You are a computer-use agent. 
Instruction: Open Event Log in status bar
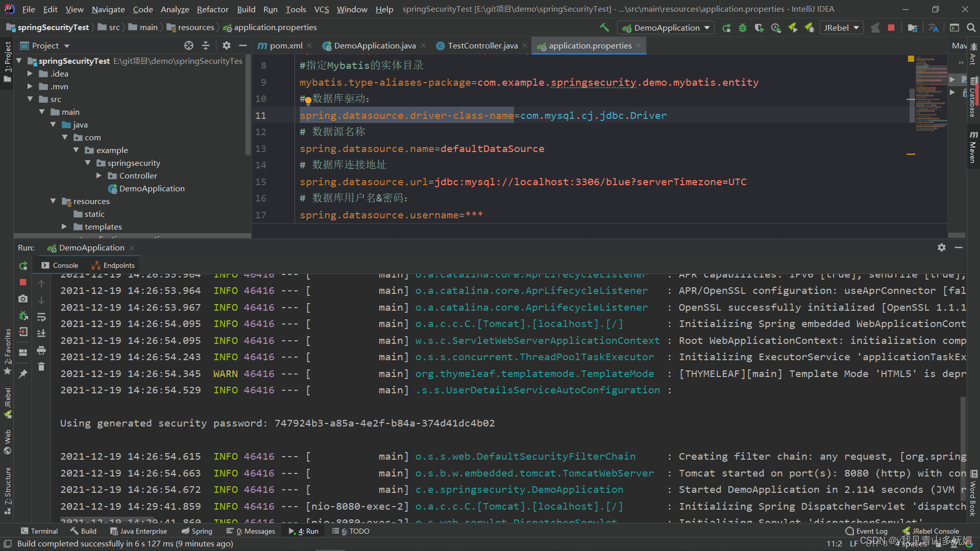click(x=867, y=531)
